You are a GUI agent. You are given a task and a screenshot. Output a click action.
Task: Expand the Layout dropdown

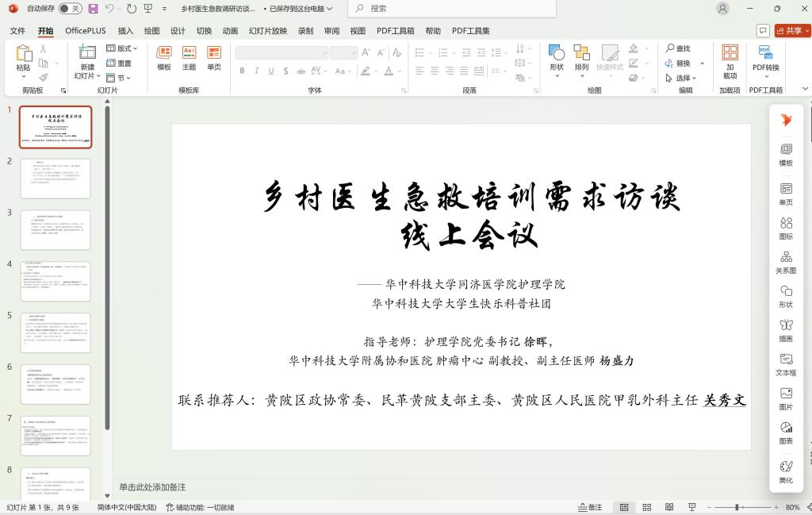click(x=122, y=48)
